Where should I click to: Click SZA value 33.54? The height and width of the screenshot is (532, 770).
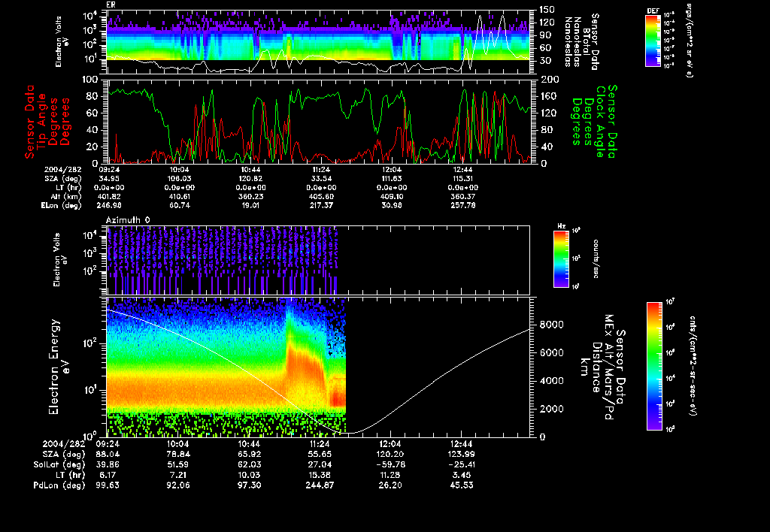[x=320, y=179]
